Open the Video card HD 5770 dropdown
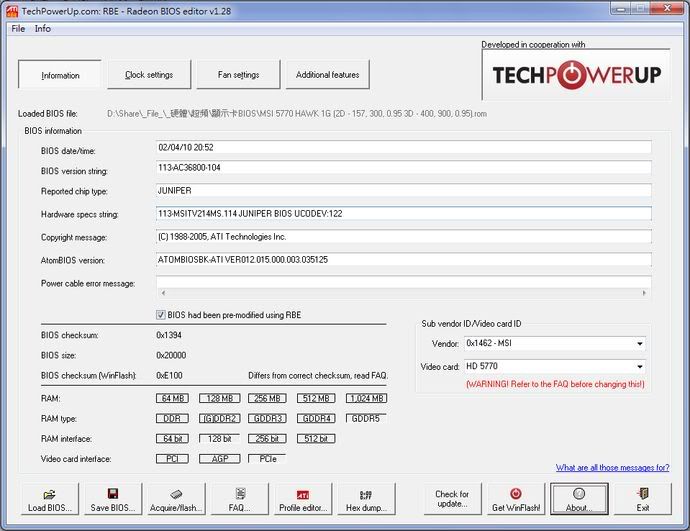Screen dimensions: 690x531 point(555,366)
